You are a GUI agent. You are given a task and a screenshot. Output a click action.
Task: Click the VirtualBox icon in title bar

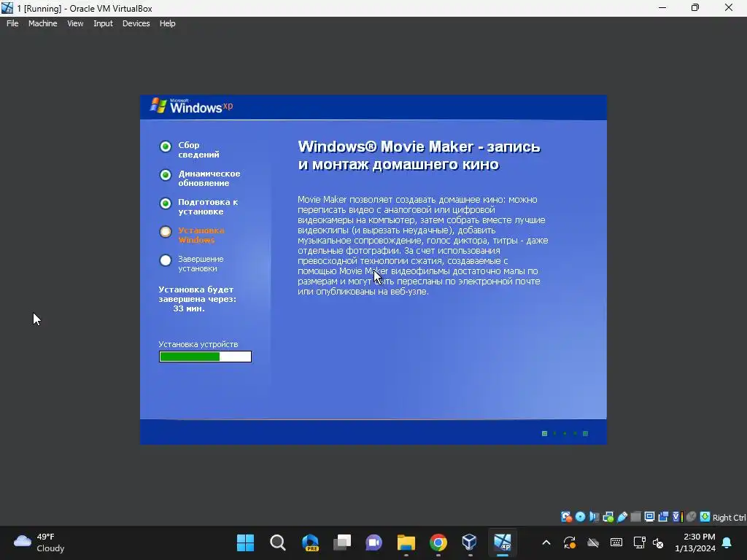tap(7, 8)
